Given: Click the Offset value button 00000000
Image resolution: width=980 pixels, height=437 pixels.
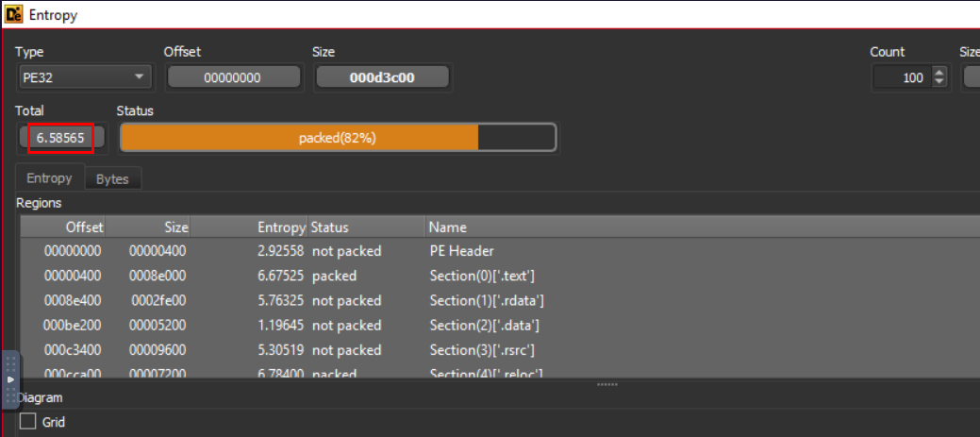Looking at the screenshot, I should pyautogui.click(x=233, y=77).
